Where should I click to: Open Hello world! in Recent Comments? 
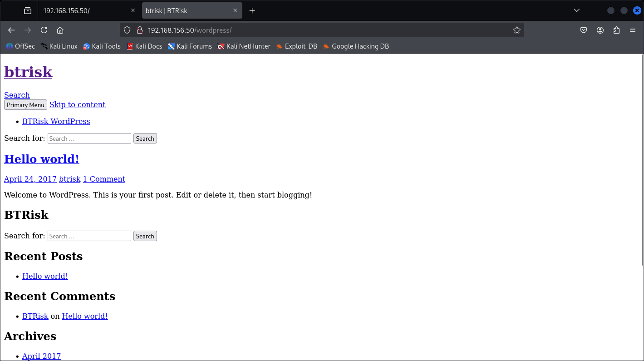(85, 316)
